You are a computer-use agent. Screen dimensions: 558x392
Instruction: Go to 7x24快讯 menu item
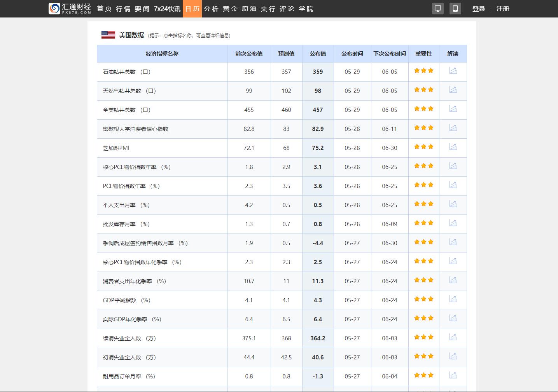pos(167,9)
